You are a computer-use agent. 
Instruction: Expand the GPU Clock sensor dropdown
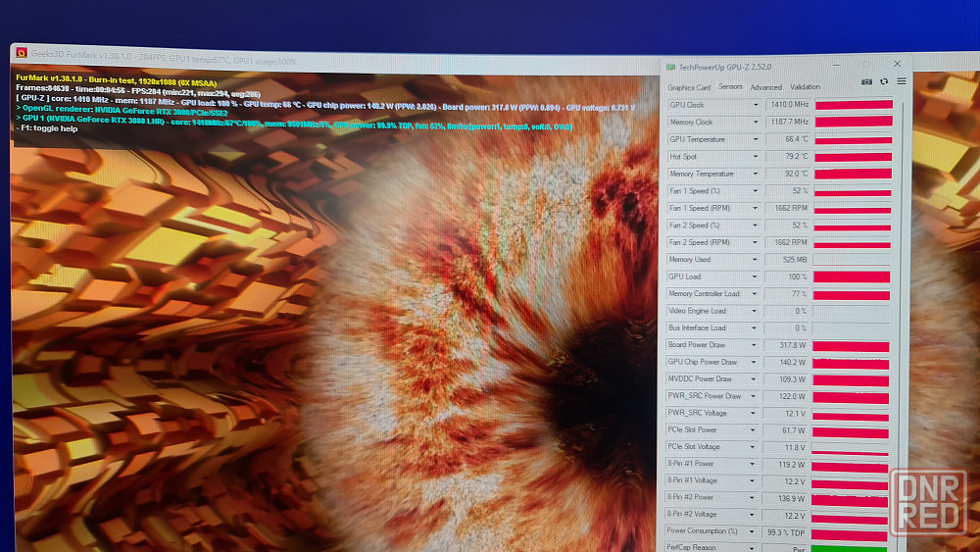click(755, 105)
